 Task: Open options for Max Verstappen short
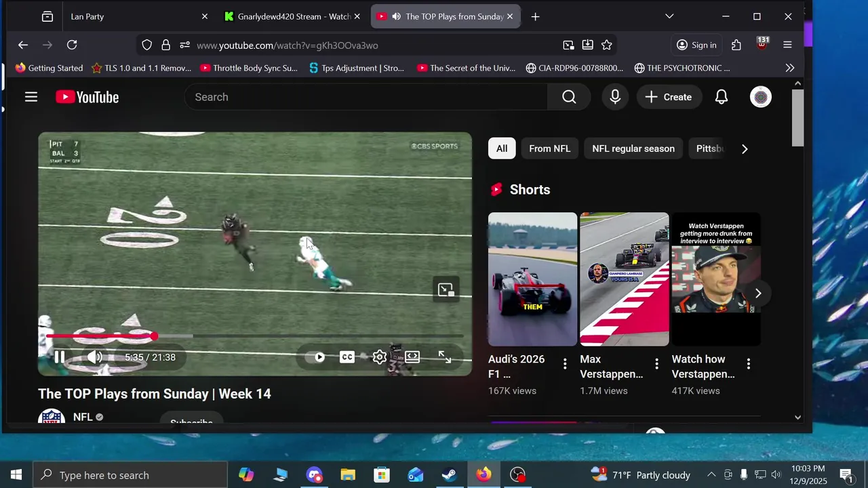tap(656, 364)
